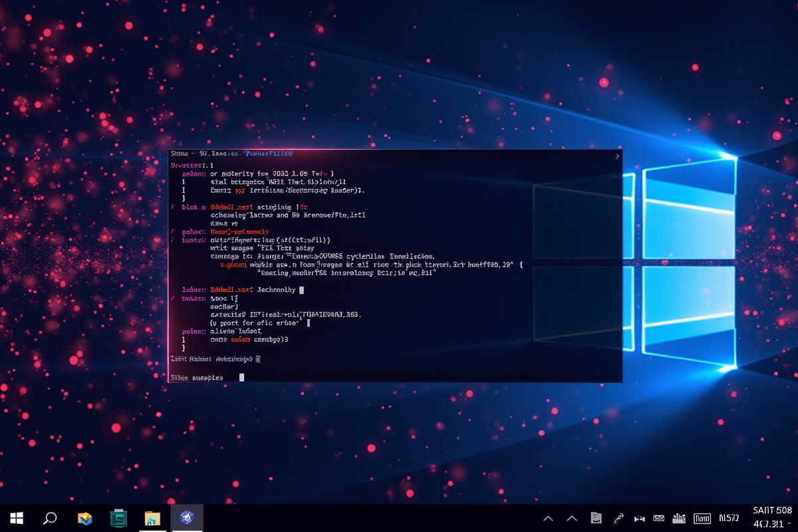Image resolution: width=798 pixels, height=532 pixels.
Task: Click the small rectangular tray icon left of the bars icon
Action: [659, 518]
